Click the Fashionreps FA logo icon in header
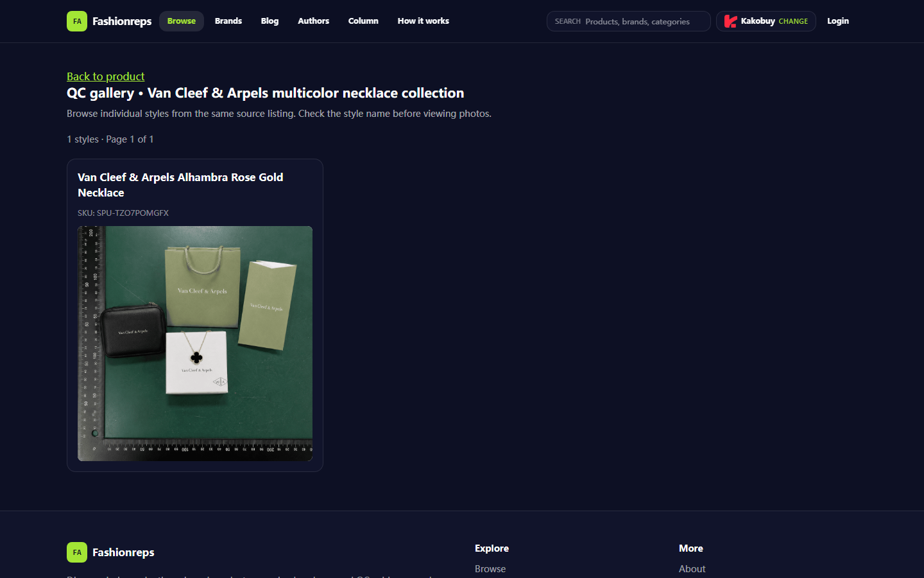This screenshot has width=924, height=578. (77, 21)
